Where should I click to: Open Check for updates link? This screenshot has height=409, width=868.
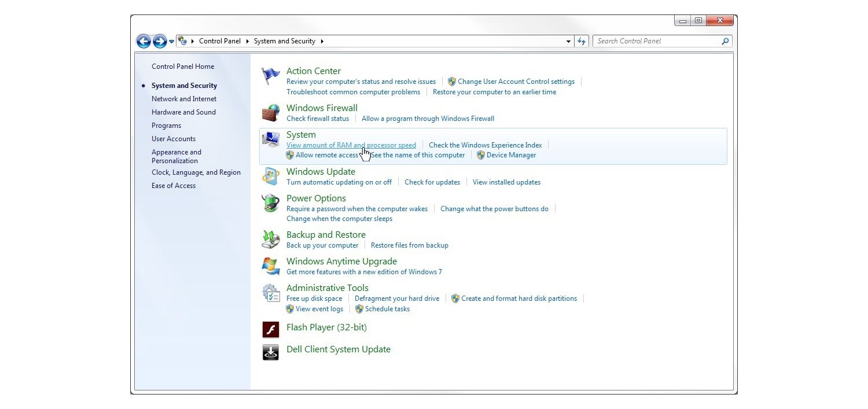(432, 182)
